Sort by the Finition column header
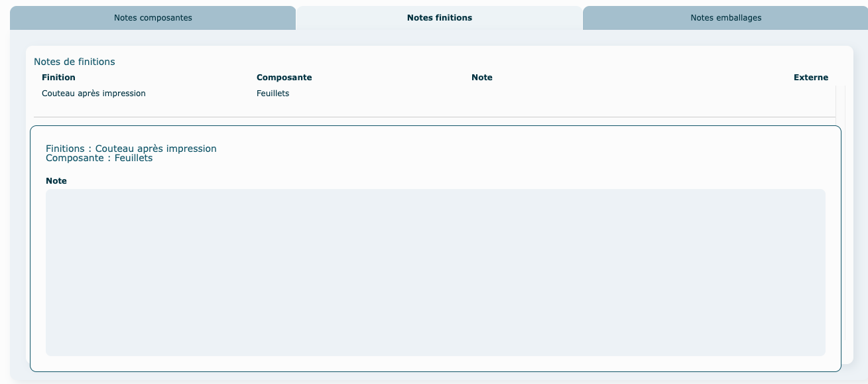Image resolution: width=868 pixels, height=384 pixels. 58,78
